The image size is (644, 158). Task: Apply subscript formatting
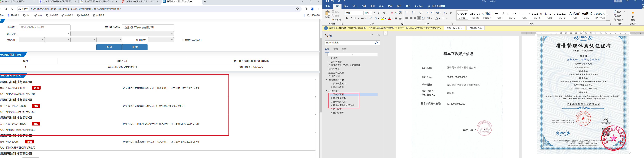366,18
